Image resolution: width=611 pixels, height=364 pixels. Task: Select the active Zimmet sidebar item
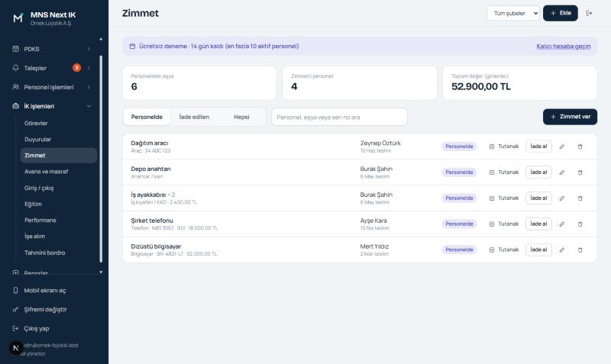tap(59, 156)
